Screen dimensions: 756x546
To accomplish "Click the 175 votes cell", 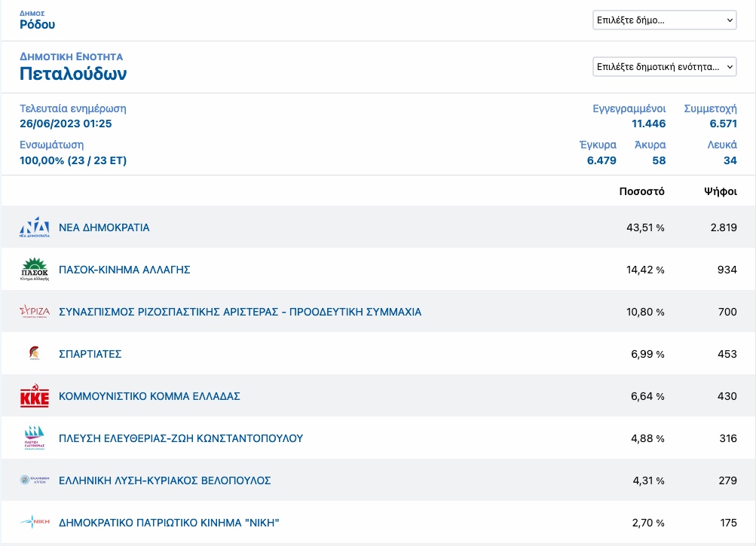I will click(x=728, y=523).
